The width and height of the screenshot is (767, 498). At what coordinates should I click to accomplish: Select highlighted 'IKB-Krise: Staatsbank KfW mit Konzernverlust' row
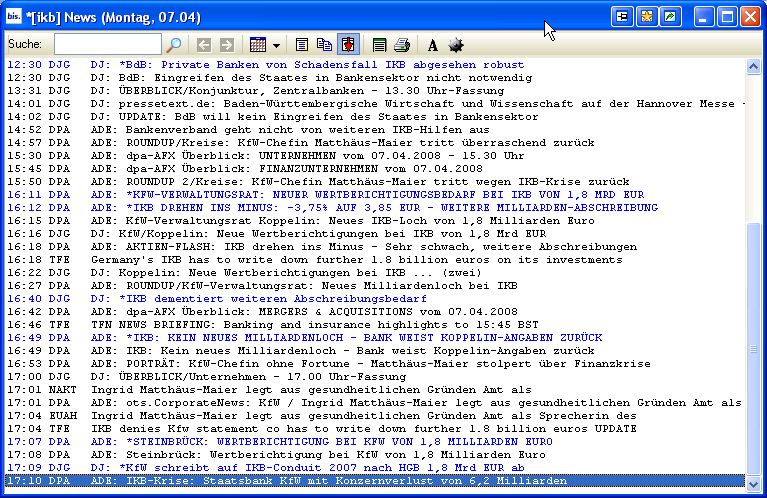point(375,481)
